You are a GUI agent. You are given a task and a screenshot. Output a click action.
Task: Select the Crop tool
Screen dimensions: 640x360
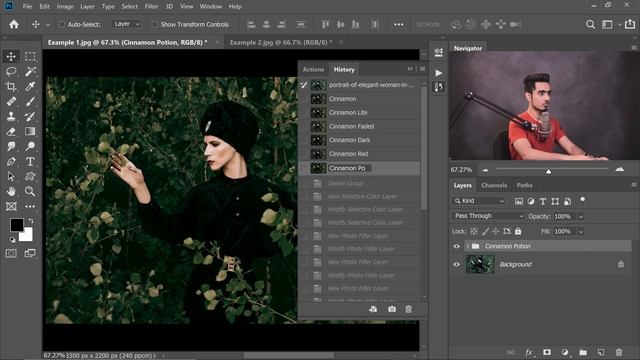point(11,86)
